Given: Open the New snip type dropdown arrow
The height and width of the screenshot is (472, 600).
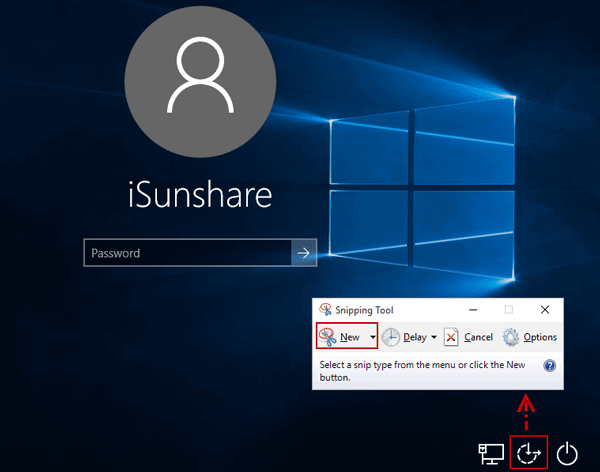Looking at the screenshot, I should tap(372, 337).
